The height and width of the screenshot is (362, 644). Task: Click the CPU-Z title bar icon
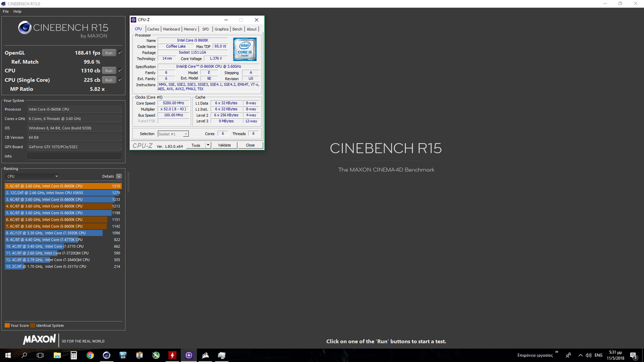click(133, 20)
